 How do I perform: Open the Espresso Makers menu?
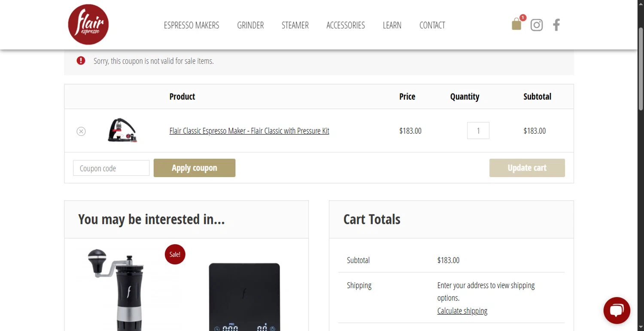[x=191, y=25]
